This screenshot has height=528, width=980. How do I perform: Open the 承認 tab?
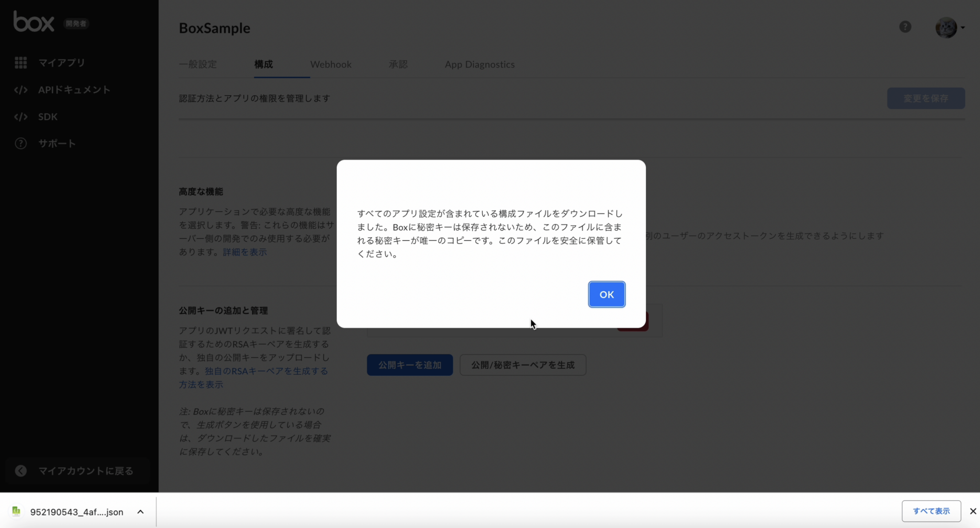(398, 64)
